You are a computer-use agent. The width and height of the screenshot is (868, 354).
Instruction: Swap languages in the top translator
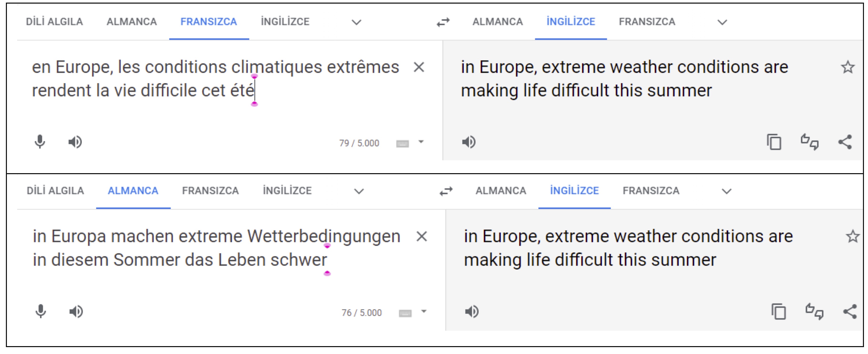[x=443, y=22]
